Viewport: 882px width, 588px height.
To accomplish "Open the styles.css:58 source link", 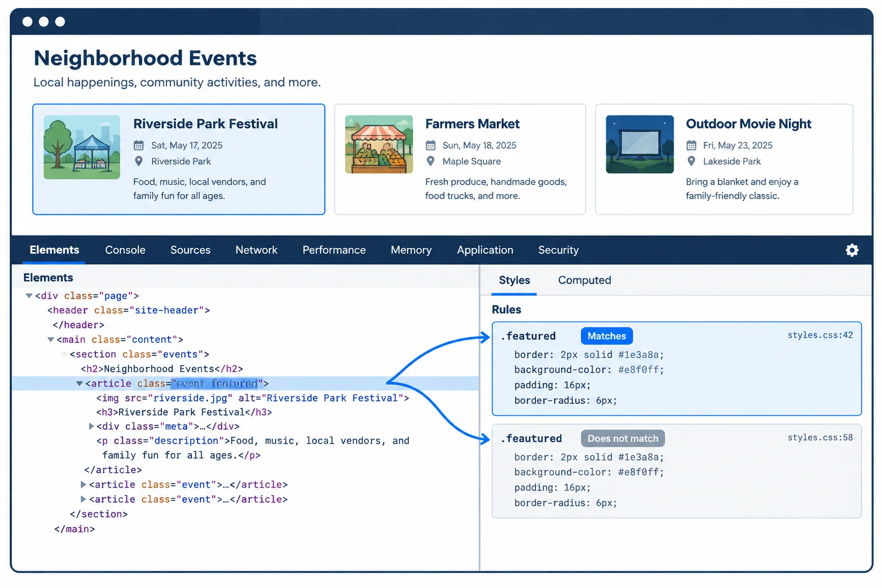I will point(820,438).
